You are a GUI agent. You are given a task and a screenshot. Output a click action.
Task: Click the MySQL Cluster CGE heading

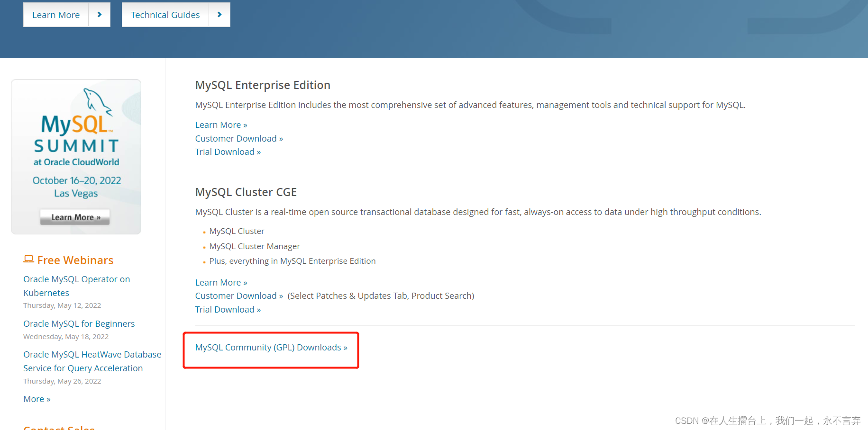click(246, 192)
